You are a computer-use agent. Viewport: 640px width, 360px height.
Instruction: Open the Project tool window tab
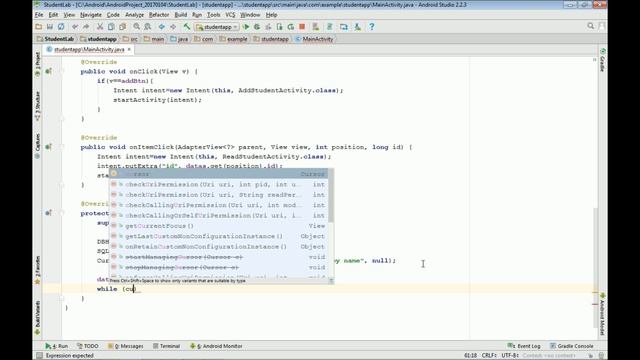coord(38,64)
